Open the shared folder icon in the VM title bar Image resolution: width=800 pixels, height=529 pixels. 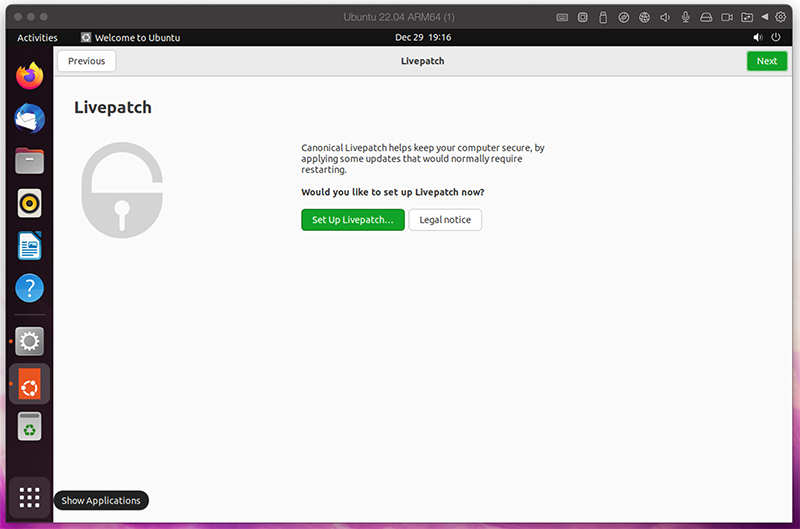(747, 17)
